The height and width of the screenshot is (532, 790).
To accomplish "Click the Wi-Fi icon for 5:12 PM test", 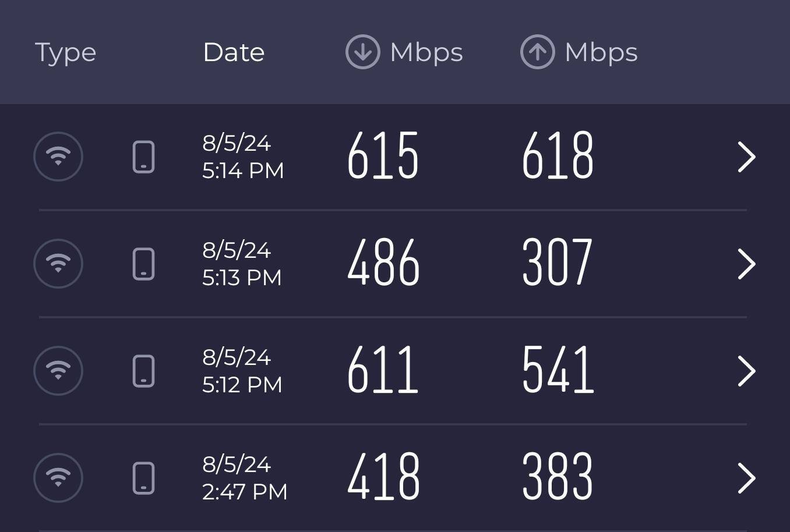I will pyautogui.click(x=58, y=371).
